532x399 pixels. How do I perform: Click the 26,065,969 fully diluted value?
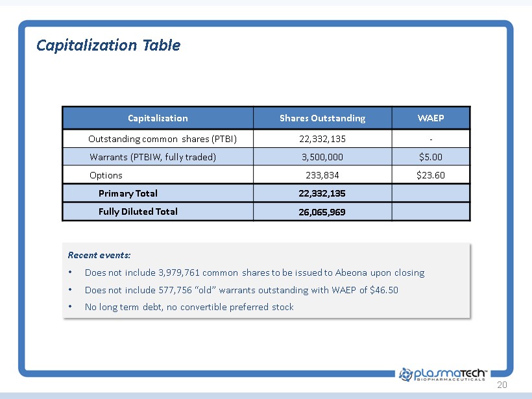pyautogui.click(x=322, y=212)
